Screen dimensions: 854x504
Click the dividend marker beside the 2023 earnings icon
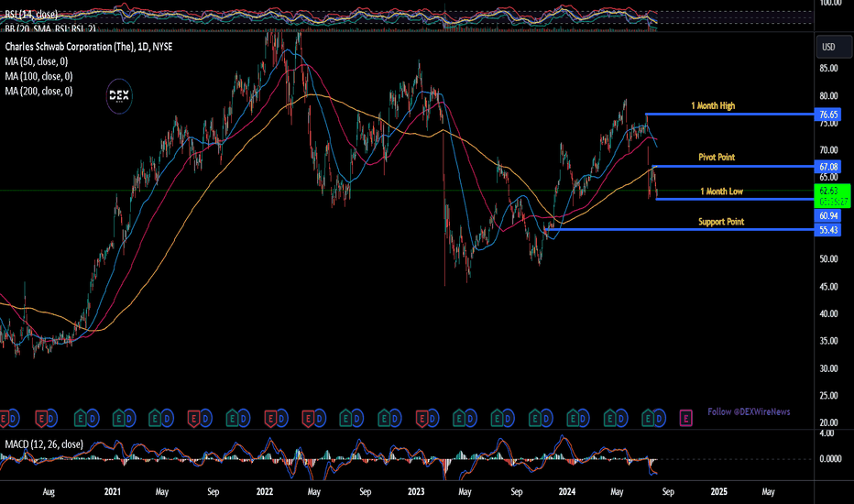click(x=432, y=419)
